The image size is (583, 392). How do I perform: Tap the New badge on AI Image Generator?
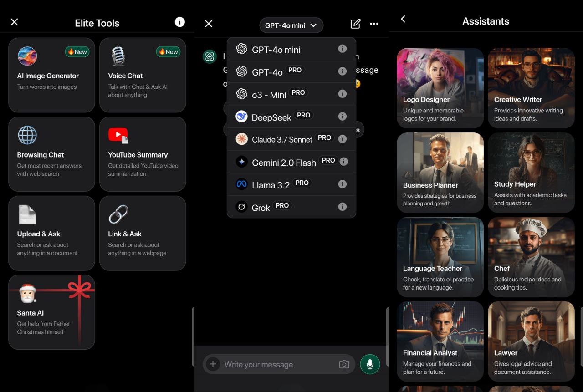coord(77,52)
